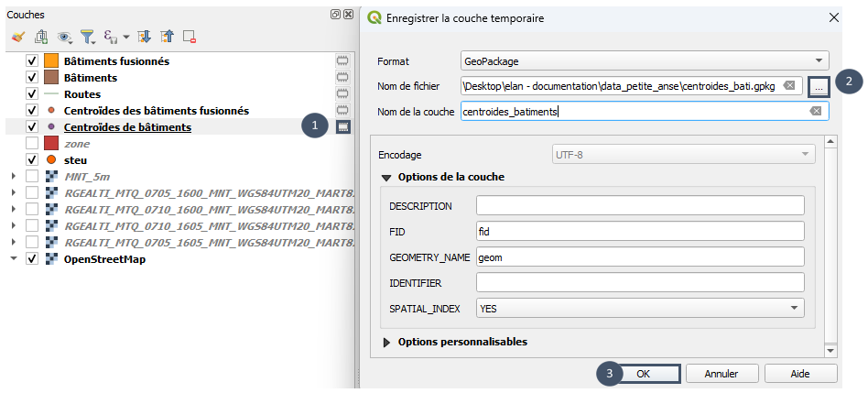This screenshot has width=868, height=393.
Task: Expand the MNT_5m layer tree node
Action: click(x=13, y=176)
